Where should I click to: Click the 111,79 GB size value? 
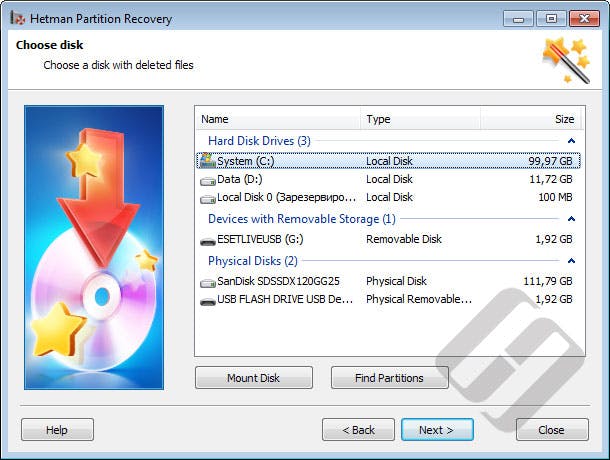pos(548,281)
